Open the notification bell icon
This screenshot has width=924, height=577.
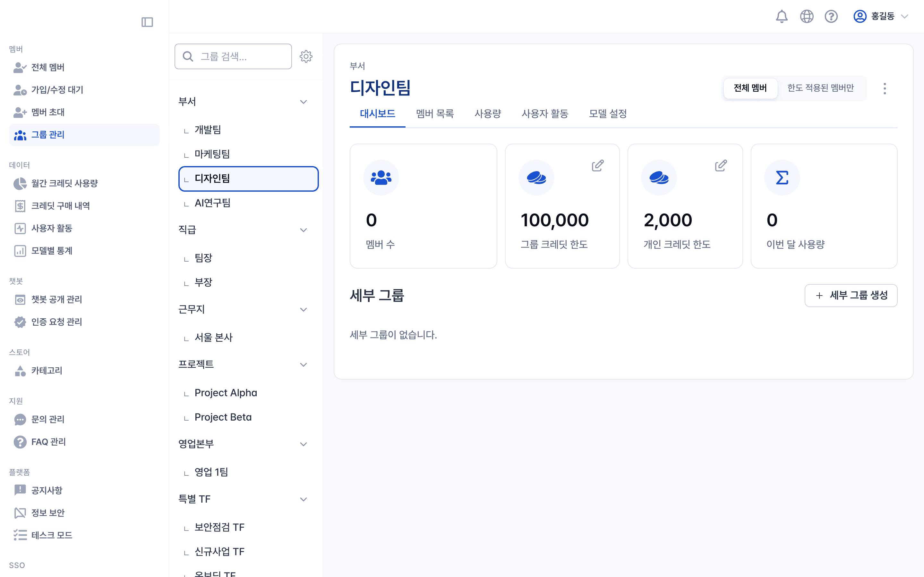point(781,16)
